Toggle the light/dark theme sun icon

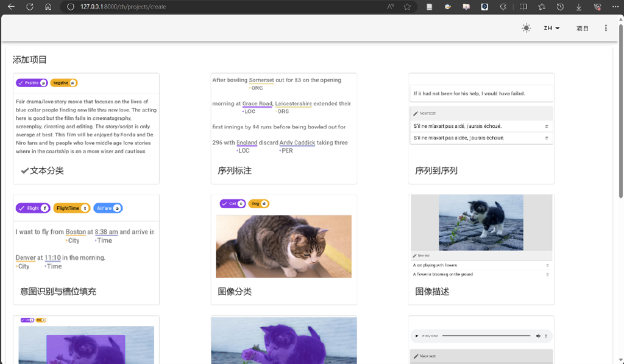[x=526, y=28]
